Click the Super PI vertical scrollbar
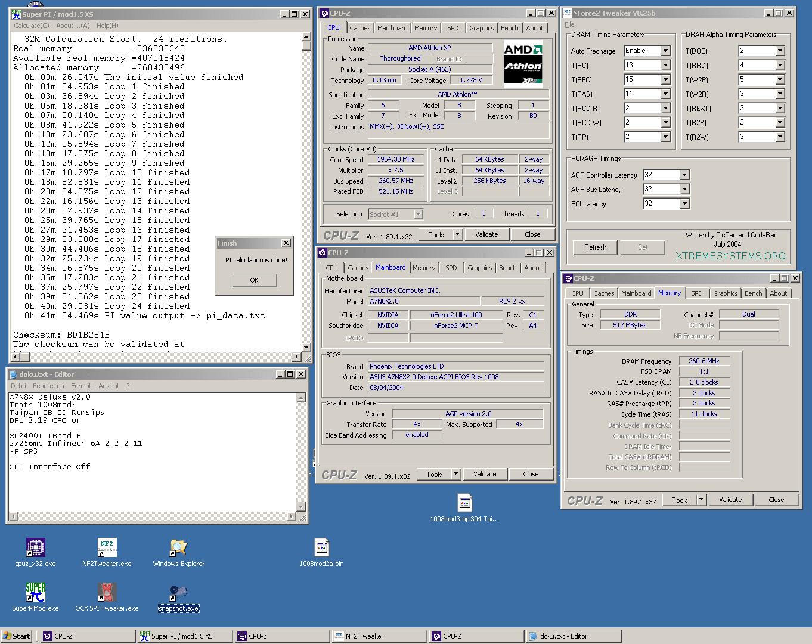This screenshot has height=644, width=812. click(306, 191)
